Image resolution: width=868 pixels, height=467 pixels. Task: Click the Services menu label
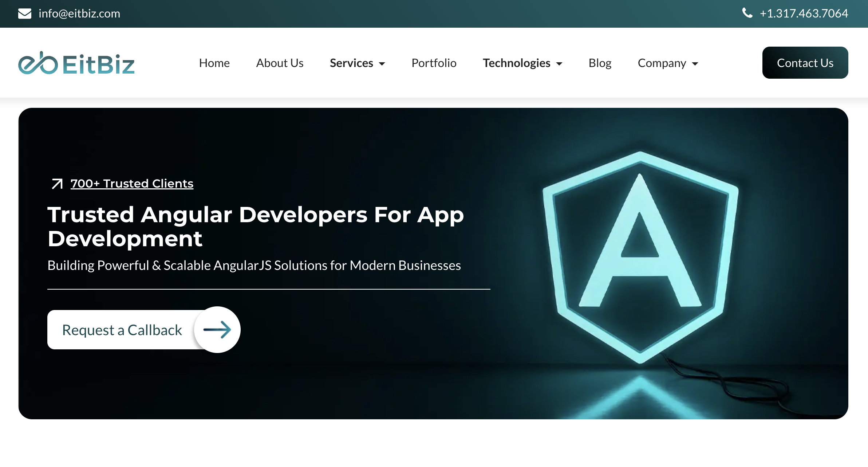click(351, 63)
